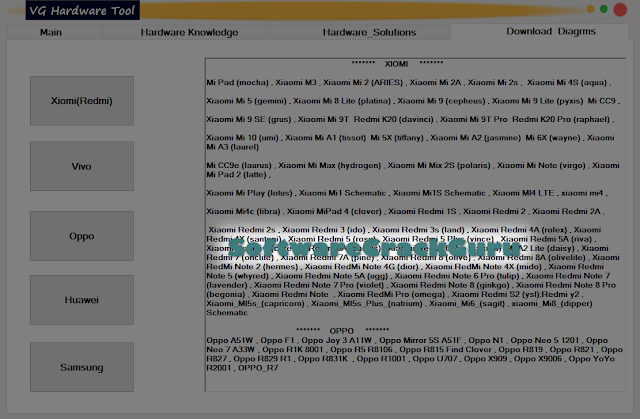Click 'Mi Pad (mocha)' entry
Viewport: 640px width, 419px height.
point(238,82)
